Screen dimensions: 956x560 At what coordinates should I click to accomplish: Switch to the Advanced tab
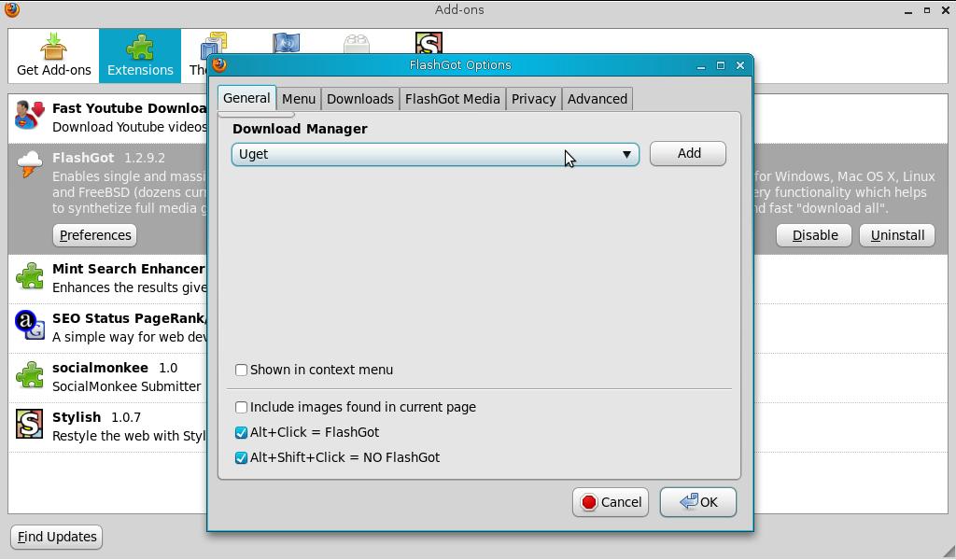[x=597, y=98]
